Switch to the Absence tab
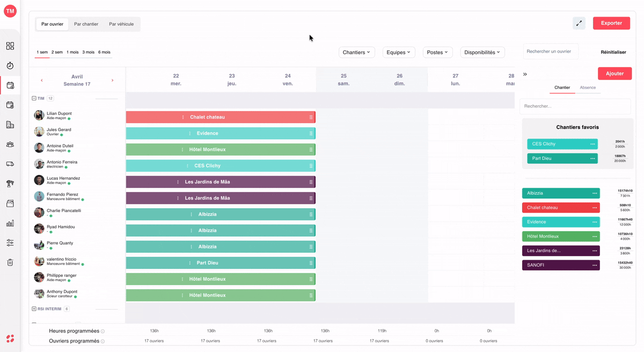This screenshot has width=644, height=352. (588, 87)
